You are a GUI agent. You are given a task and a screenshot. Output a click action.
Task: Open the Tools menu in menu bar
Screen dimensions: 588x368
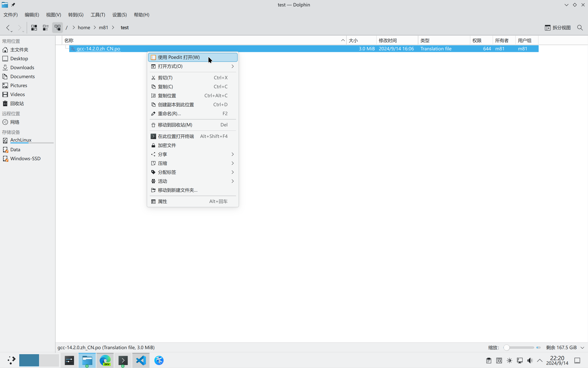(98, 15)
